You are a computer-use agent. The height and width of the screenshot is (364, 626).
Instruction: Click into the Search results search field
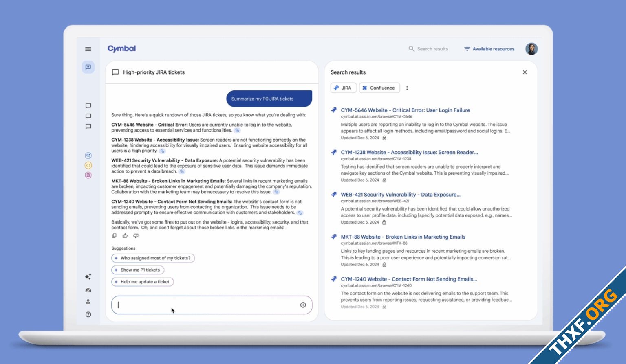tap(428, 49)
